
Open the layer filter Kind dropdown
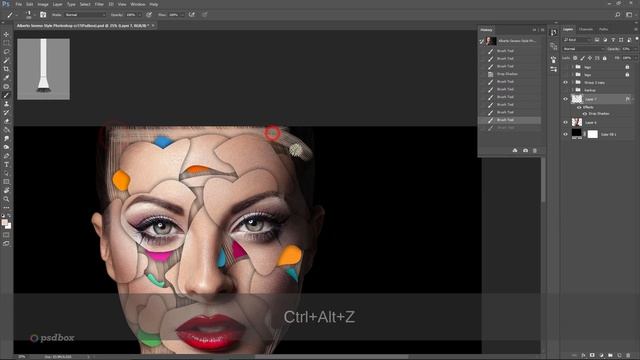pyautogui.click(x=577, y=40)
